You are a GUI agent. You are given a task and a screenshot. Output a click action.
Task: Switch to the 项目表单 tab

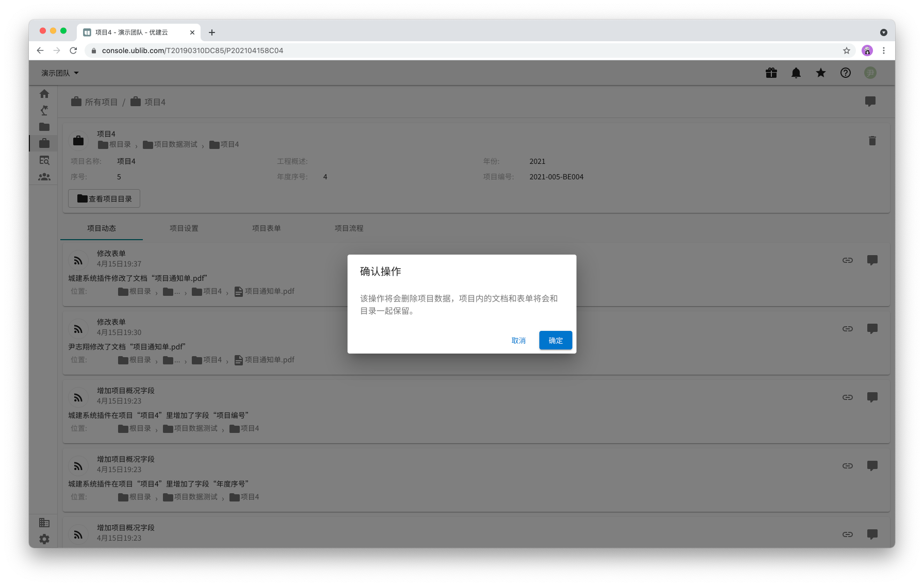click(267, 228)
